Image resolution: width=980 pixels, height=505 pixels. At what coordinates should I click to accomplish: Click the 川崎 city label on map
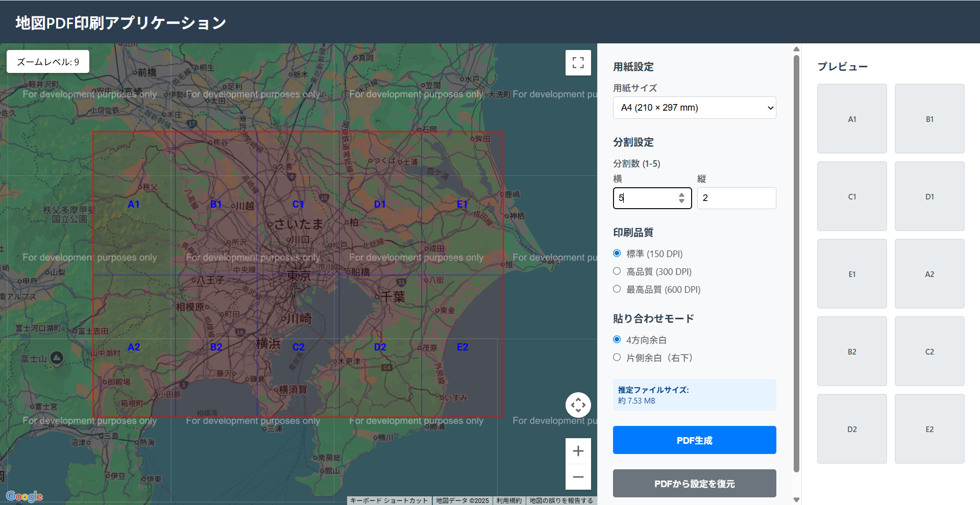tap(299, 319)
